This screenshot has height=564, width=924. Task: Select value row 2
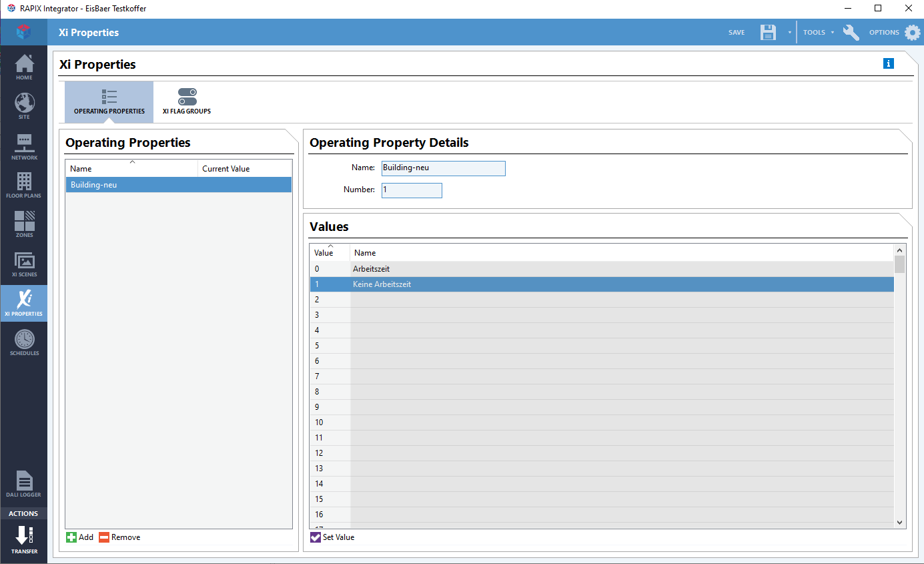click(x=602, y=300)
